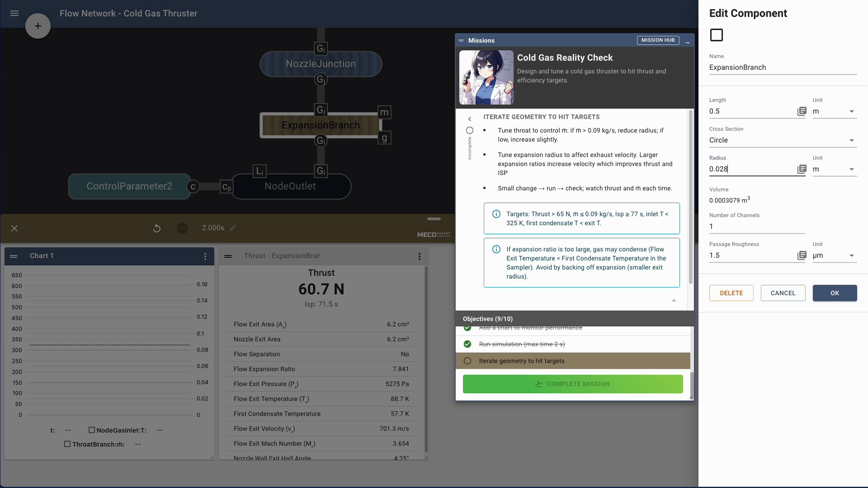The width and height of the screenshot is (868, 488).
Task: Click the pencil icon to edit simulation time
Action: point(234,228)
